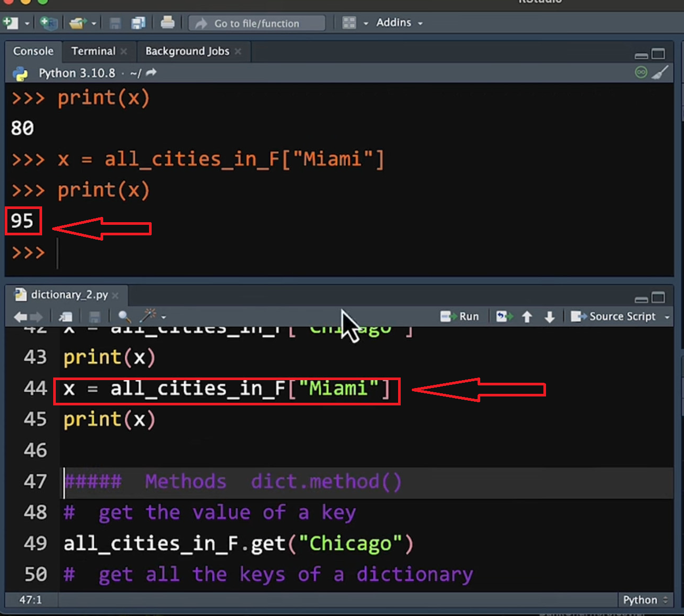
Task: Clear the console with the broom icon
Action: coord(660,73)
